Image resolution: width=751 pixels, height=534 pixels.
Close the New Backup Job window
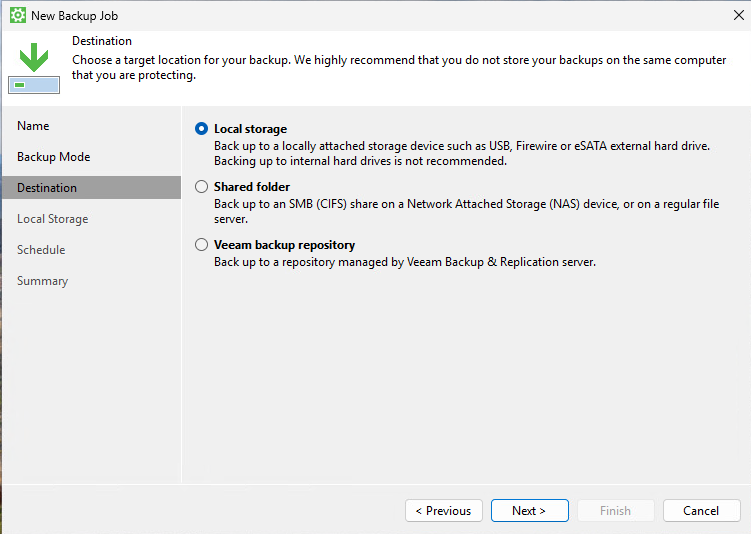[x=738, y=15]
